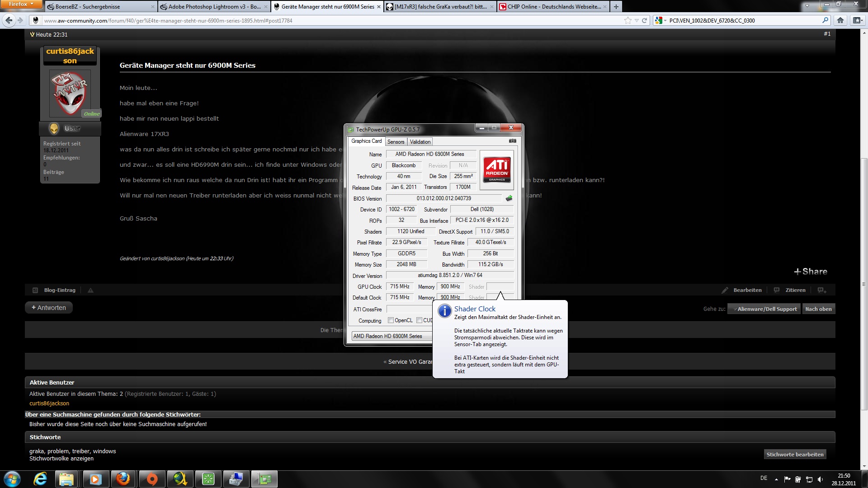Image resolution: width=868 pixels, height=488 pixels.
Task: Open Stichwortwolke anzeigen link
Action: (x=61, y=459)
